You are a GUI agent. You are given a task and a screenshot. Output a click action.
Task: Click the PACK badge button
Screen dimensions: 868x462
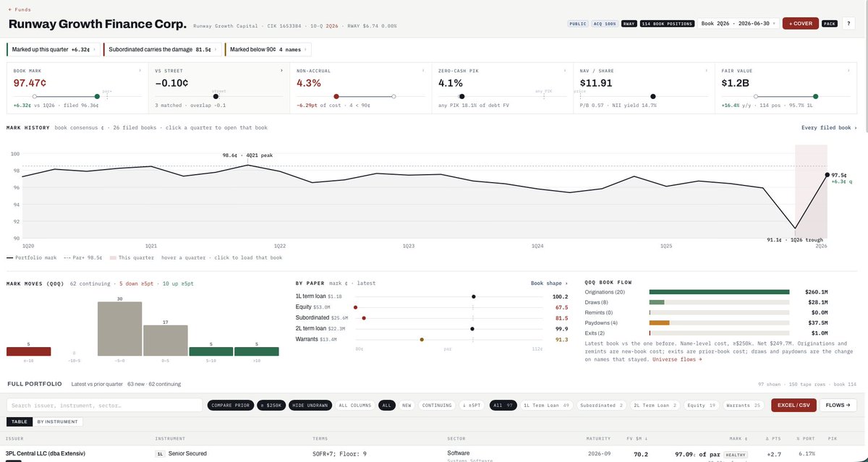point(830,23)
